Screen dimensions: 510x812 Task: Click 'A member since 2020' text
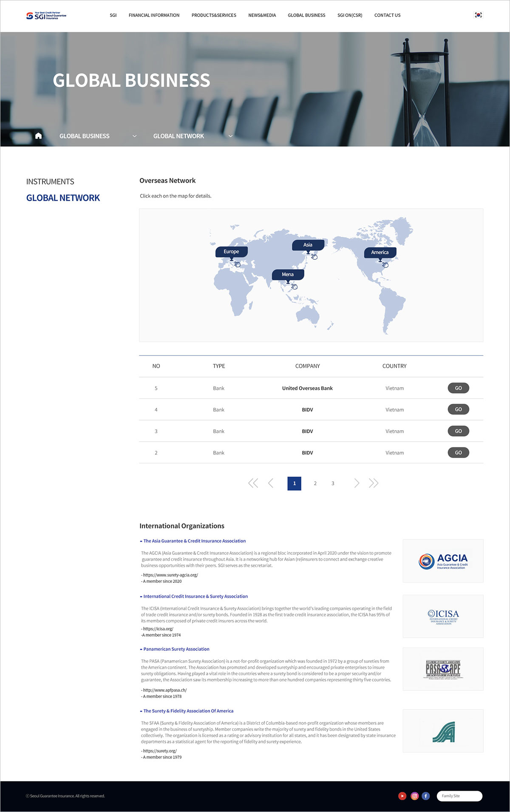[162, 581]
